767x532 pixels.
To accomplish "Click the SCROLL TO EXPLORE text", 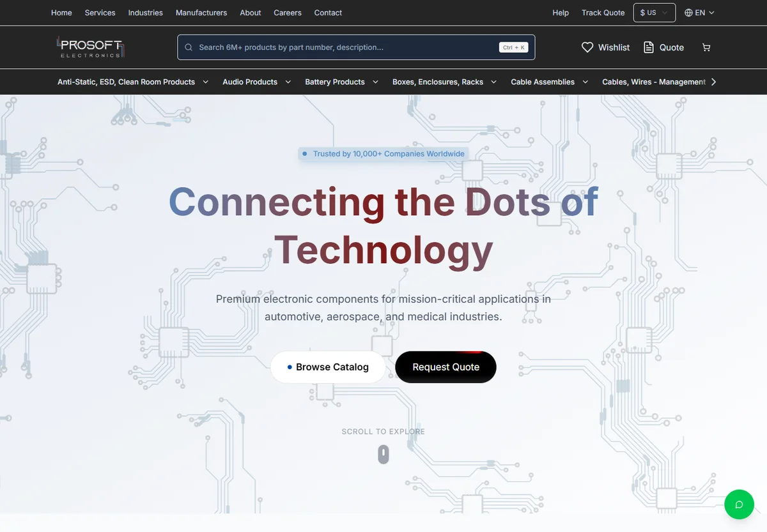I will 383,432.
